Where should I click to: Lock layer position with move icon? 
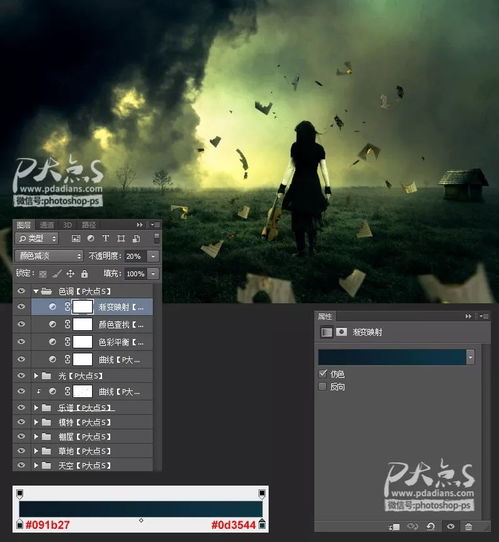pyautogui.click(x=70, y=274)
